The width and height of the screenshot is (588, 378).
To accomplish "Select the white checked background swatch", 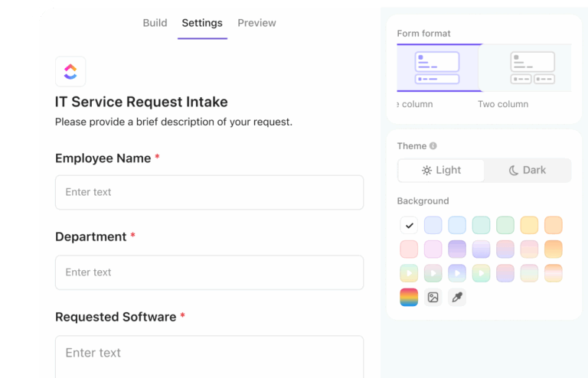I will 409,226.
